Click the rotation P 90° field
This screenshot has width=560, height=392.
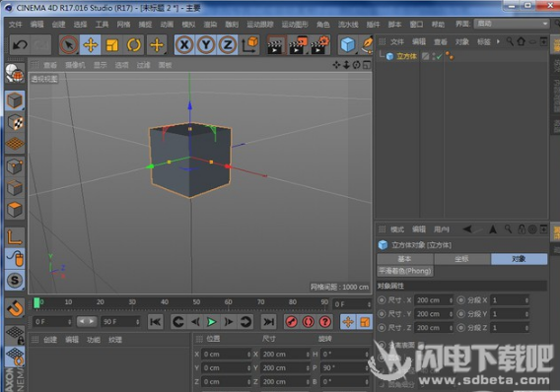pyautogui.click(x=345, y=367)
